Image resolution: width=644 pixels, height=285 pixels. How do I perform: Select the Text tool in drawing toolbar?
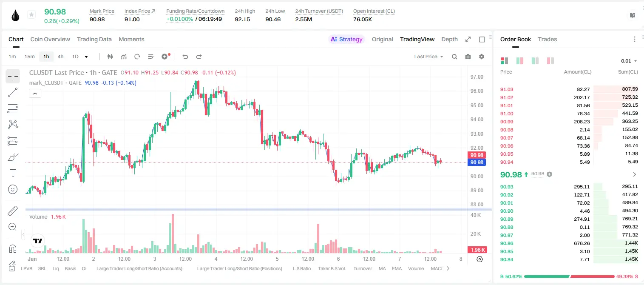coord(13,173)
